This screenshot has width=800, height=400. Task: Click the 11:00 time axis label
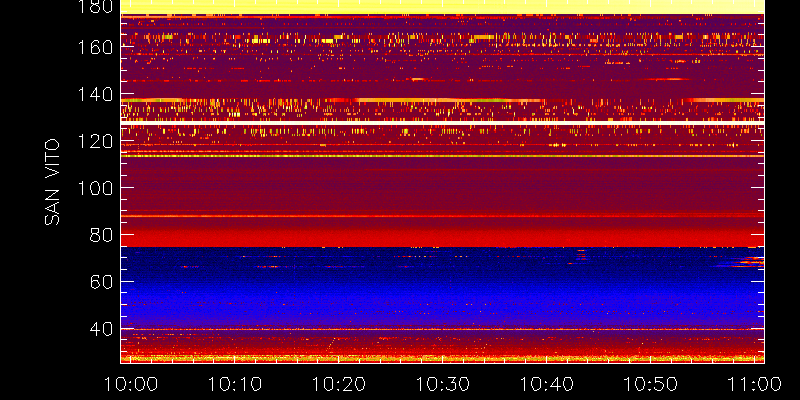[754, 384]
